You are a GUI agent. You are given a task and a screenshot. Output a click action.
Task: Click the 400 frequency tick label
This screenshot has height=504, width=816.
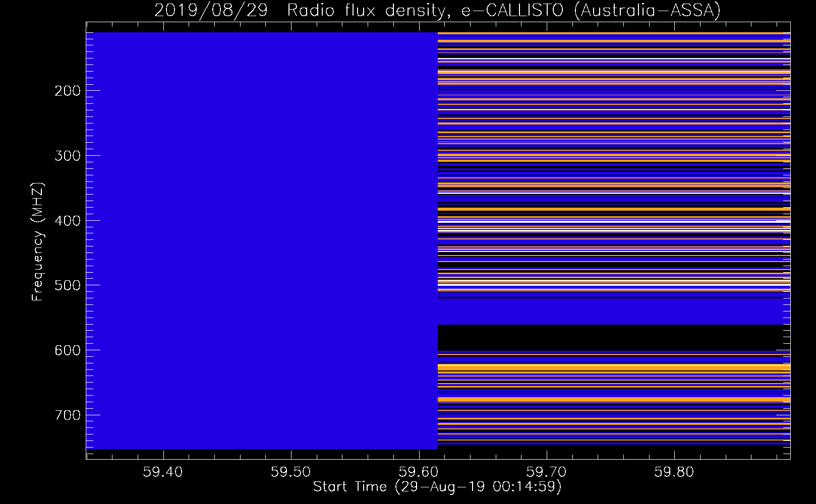[67, 221]
